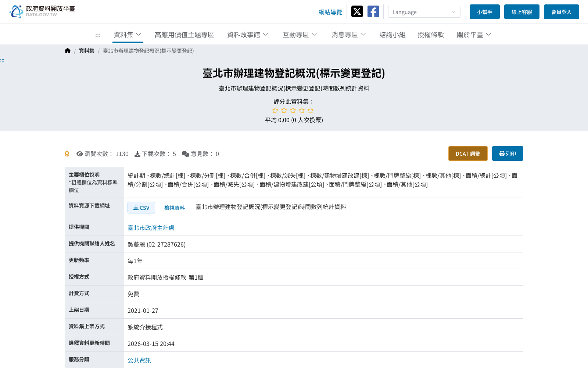Rate the dataset four stars

302,111
